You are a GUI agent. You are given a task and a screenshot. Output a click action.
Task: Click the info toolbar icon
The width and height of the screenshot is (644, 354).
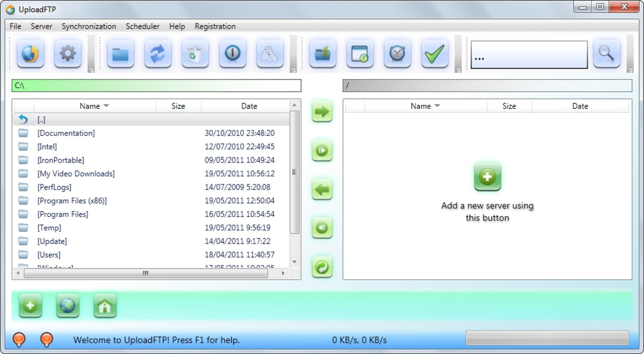232,54
